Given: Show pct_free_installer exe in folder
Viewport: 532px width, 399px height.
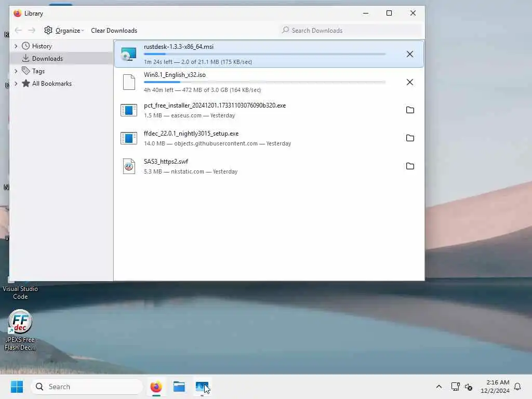Looking at the screenshot, I should coord(410,110).
